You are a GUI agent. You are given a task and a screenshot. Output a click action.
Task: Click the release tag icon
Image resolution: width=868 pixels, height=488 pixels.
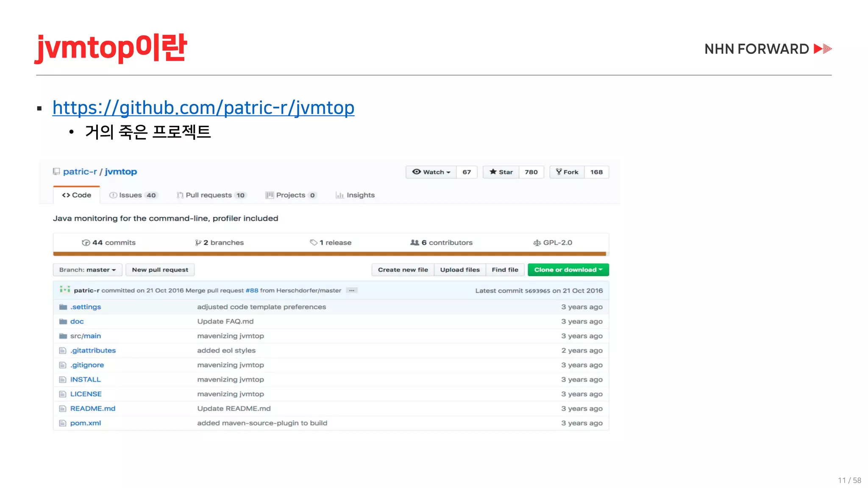(314, 242)
